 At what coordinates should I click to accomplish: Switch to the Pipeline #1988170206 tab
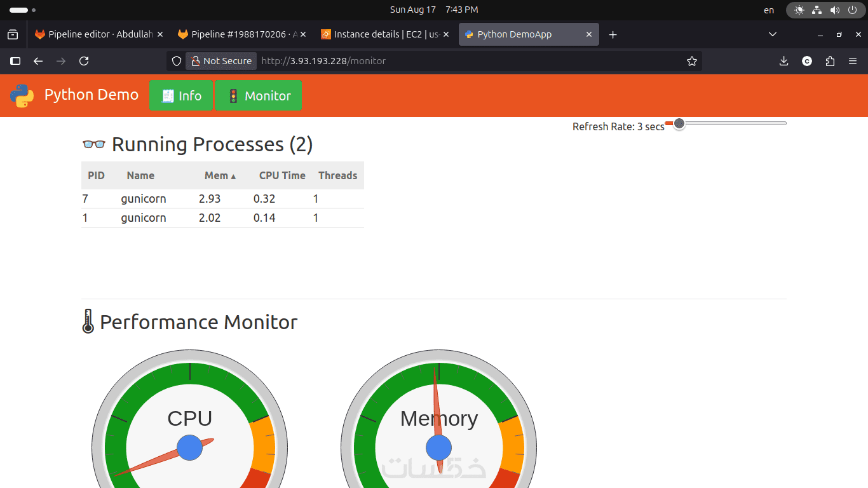[242, 34]
